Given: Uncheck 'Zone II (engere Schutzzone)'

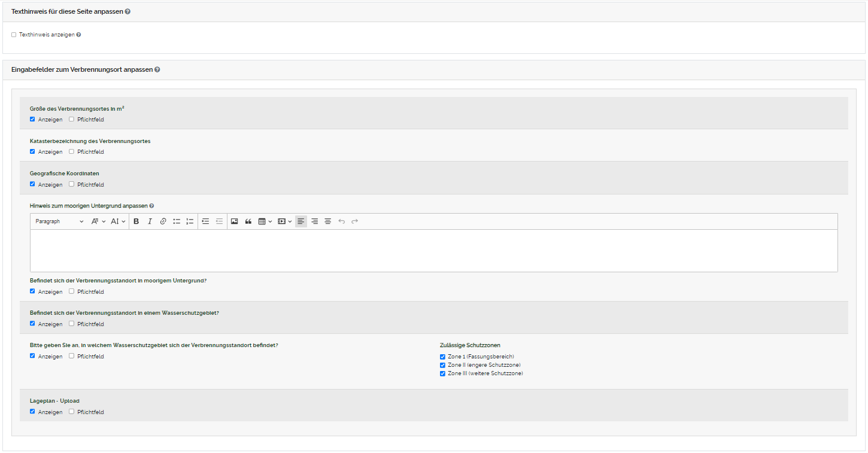Looking at the screenshot, I should tap(442, 365).
